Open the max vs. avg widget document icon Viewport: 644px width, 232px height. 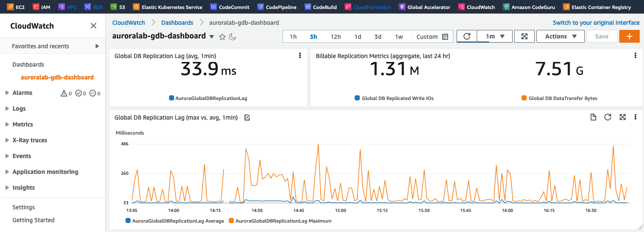(593, 117)
